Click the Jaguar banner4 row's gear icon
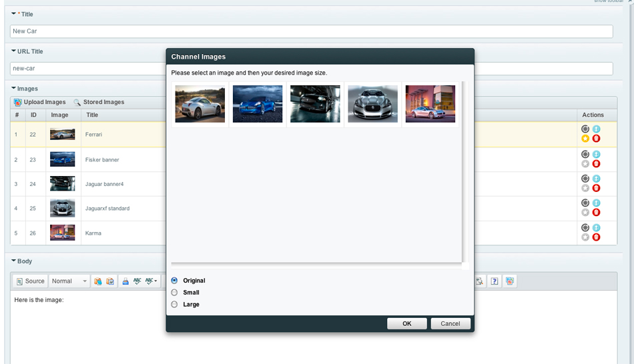The image size is (634, 364). [585, 178]
